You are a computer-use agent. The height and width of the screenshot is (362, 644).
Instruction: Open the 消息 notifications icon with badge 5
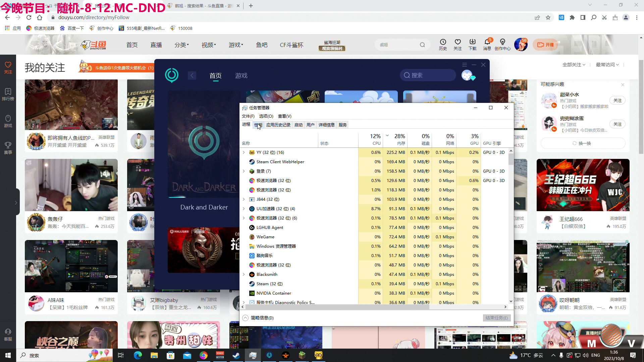pos(487,44)
